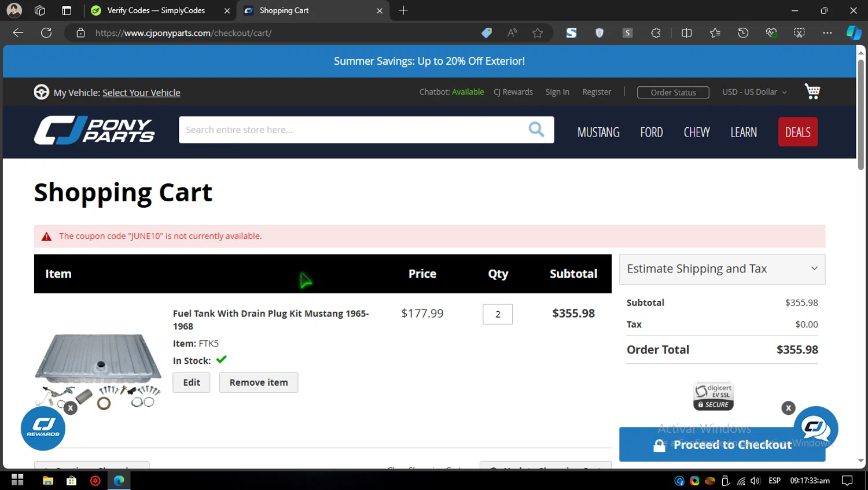Open the volume control in the system tray
Image resolution: width=868 pixels, height=490 pixels.
(x=755, y=481)
